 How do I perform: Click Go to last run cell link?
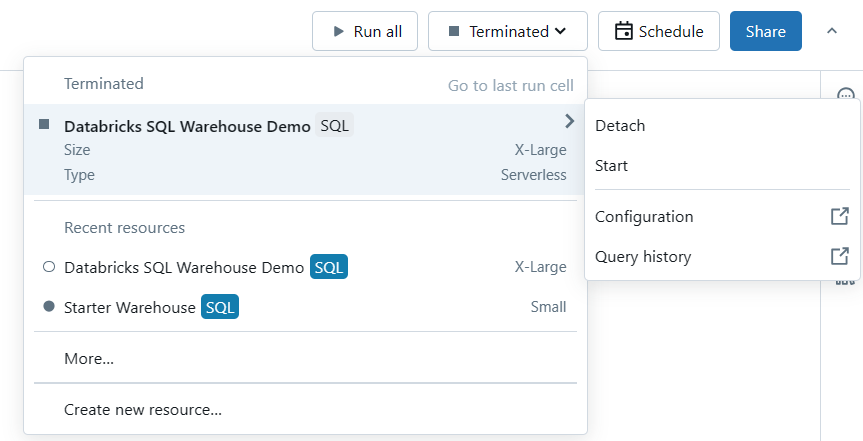pos(511,85)
